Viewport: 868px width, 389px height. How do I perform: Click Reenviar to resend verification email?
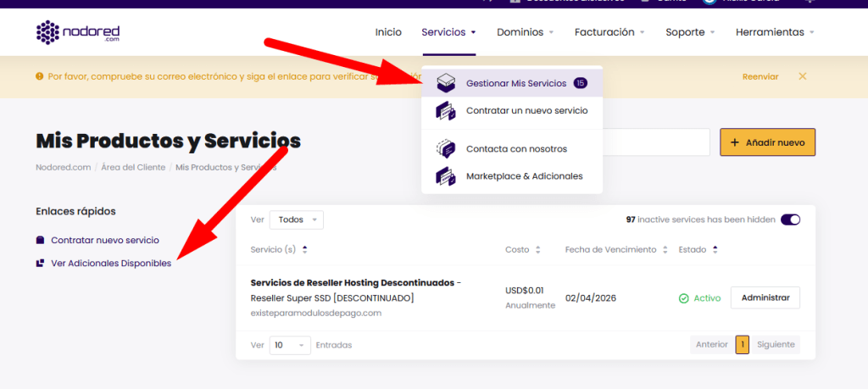coord(760,76)
